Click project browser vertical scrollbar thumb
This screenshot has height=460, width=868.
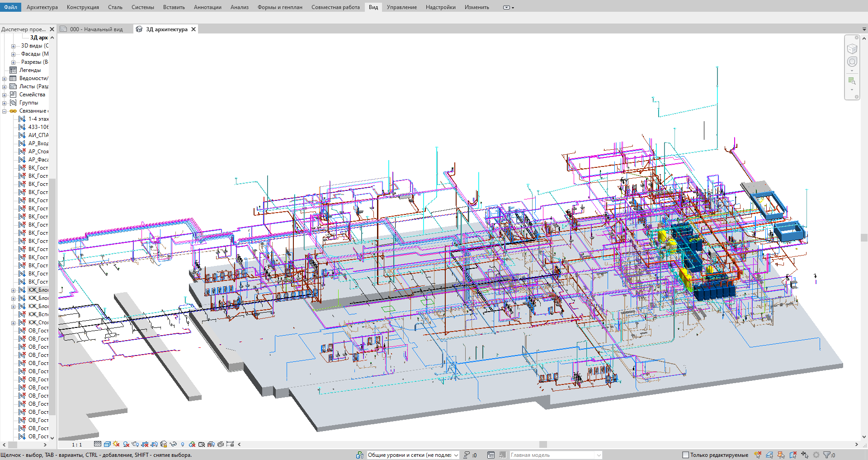point(52,296)
